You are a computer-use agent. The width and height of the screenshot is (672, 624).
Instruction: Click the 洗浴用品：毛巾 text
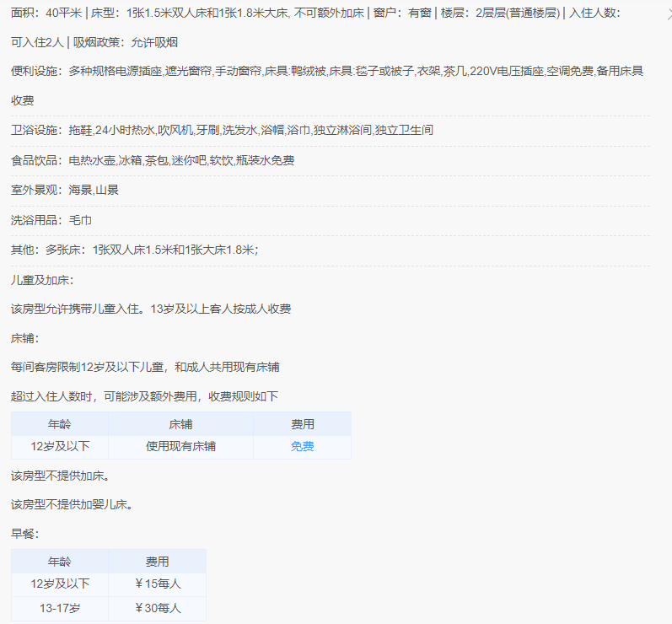click(51, 220)
